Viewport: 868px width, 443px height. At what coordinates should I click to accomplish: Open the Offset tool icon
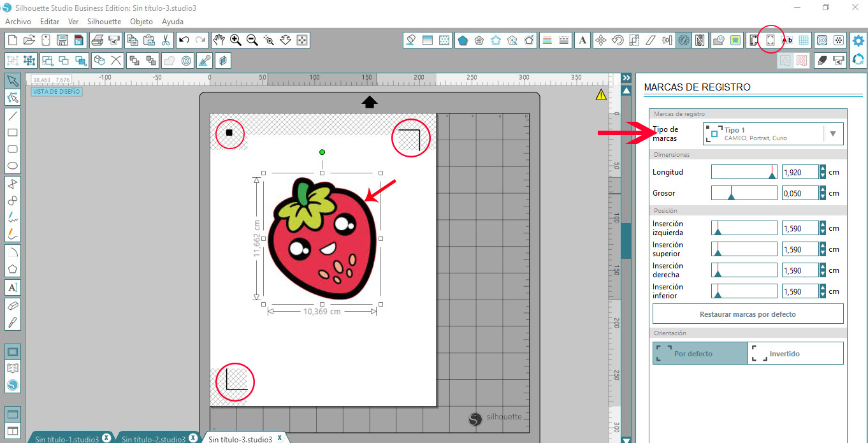pyautogui.click(x=187, y=61)
